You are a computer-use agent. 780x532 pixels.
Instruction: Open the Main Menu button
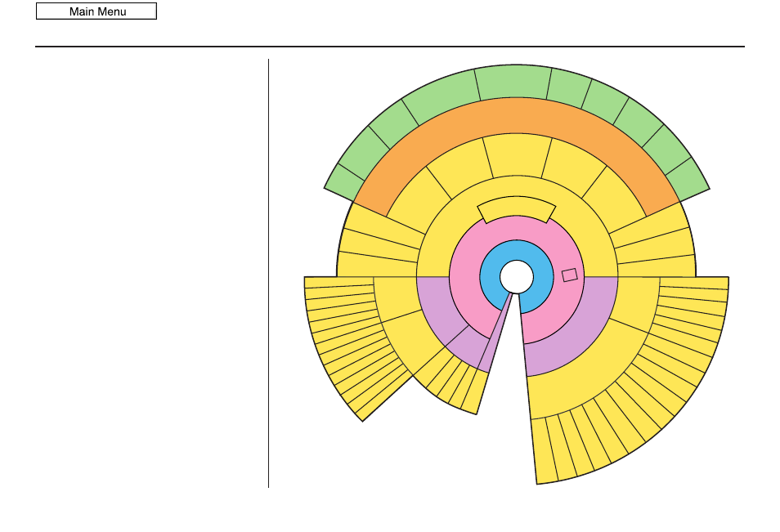(96, 11)
